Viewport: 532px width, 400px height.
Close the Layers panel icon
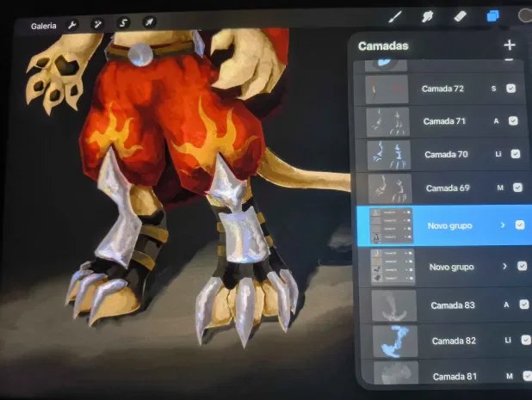tap(492, 15)
